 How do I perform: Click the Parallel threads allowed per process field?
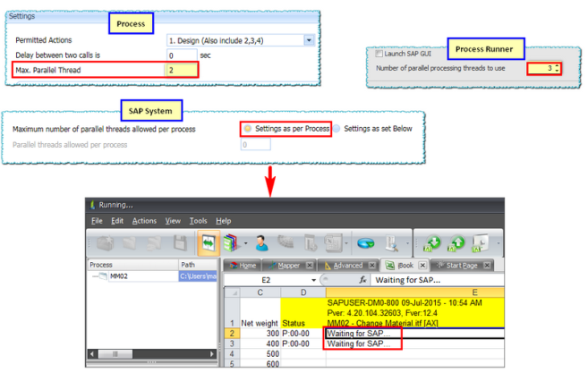point(255,145)
